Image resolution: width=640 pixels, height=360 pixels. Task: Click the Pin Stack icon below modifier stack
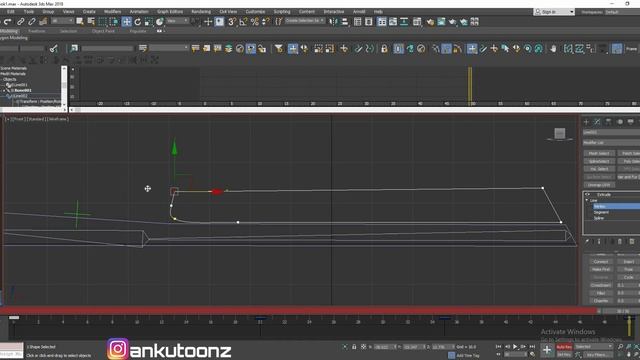coord(587,242)
